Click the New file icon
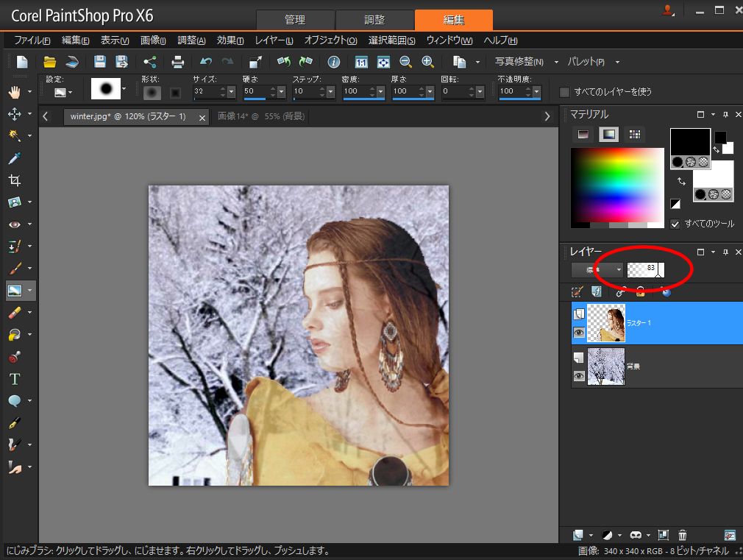 click(22, 62)
